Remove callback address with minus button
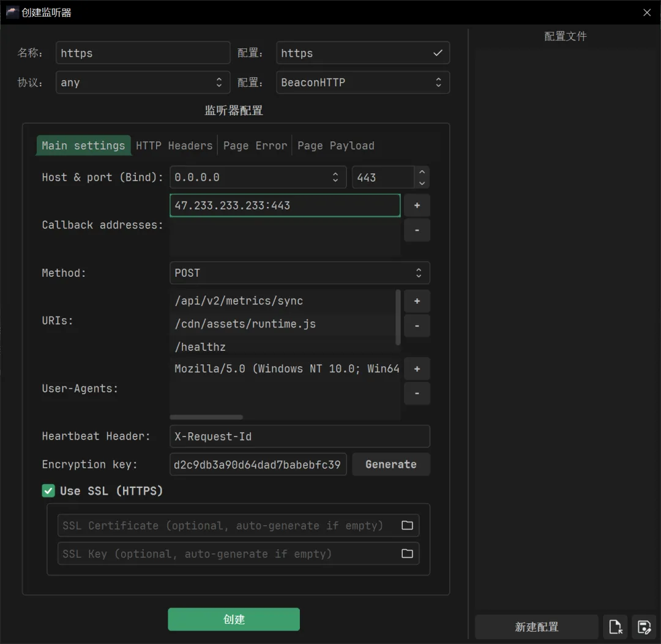 coord(417,230)
